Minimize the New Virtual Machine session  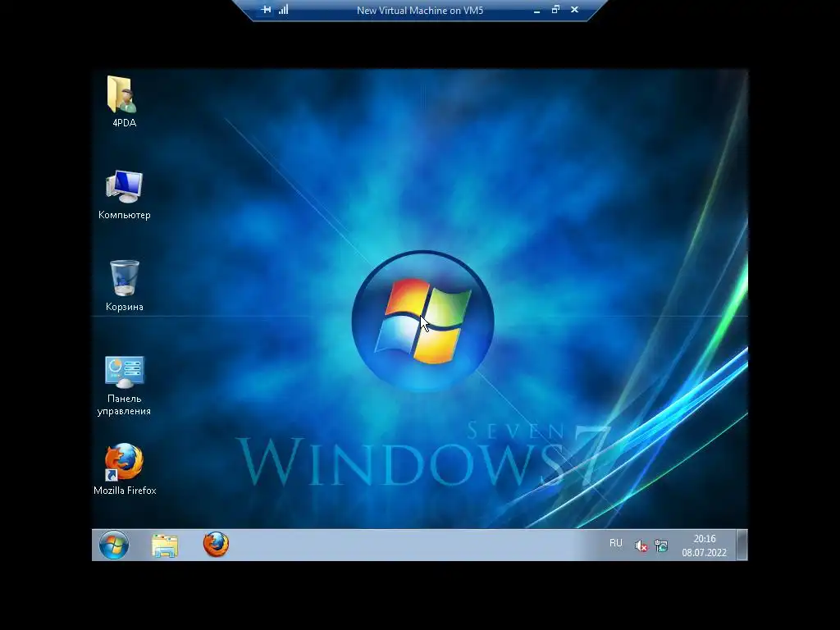click(x=536, y=10)
